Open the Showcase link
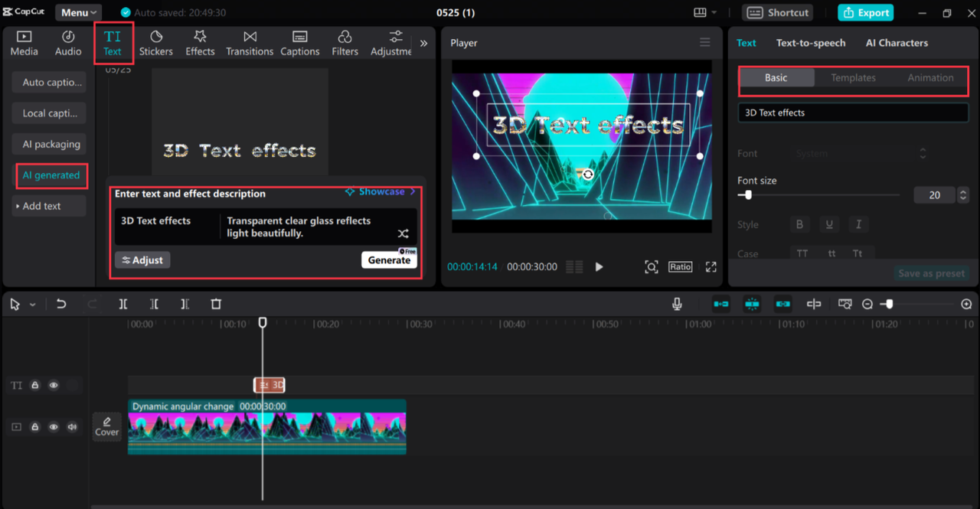 pyautogui.click(x=381, y=191)
